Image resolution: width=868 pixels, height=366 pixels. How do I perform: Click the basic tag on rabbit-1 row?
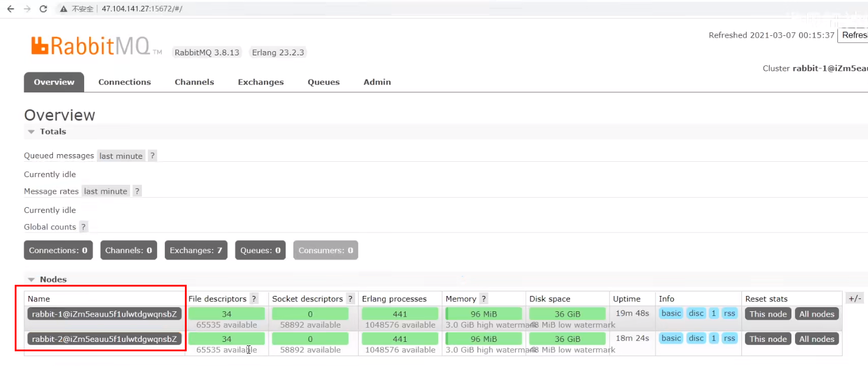[x=671, y=314]
